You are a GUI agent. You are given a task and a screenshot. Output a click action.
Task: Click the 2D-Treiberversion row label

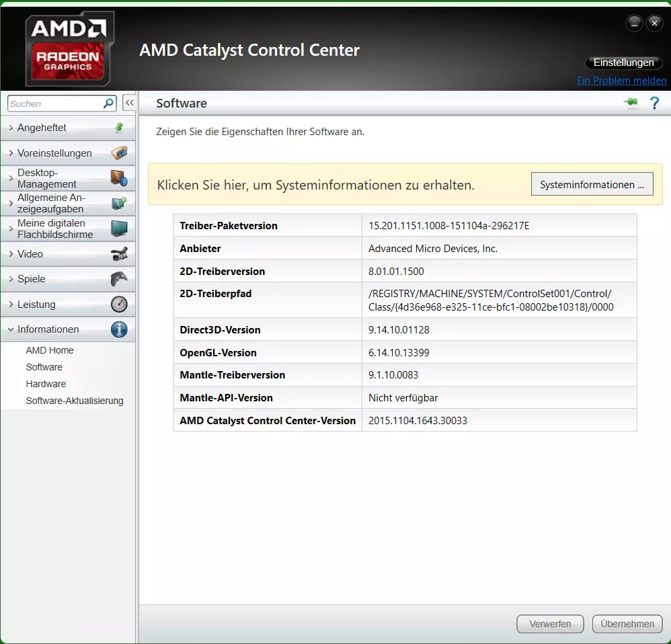222,272
